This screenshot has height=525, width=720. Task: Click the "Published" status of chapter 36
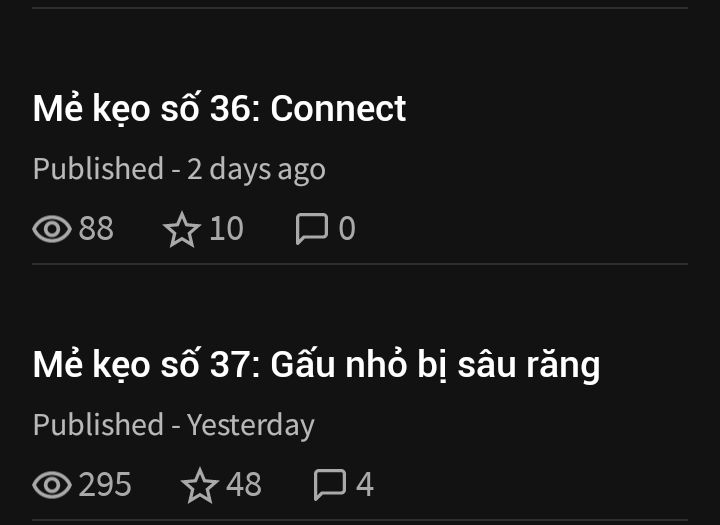[98, 169]
